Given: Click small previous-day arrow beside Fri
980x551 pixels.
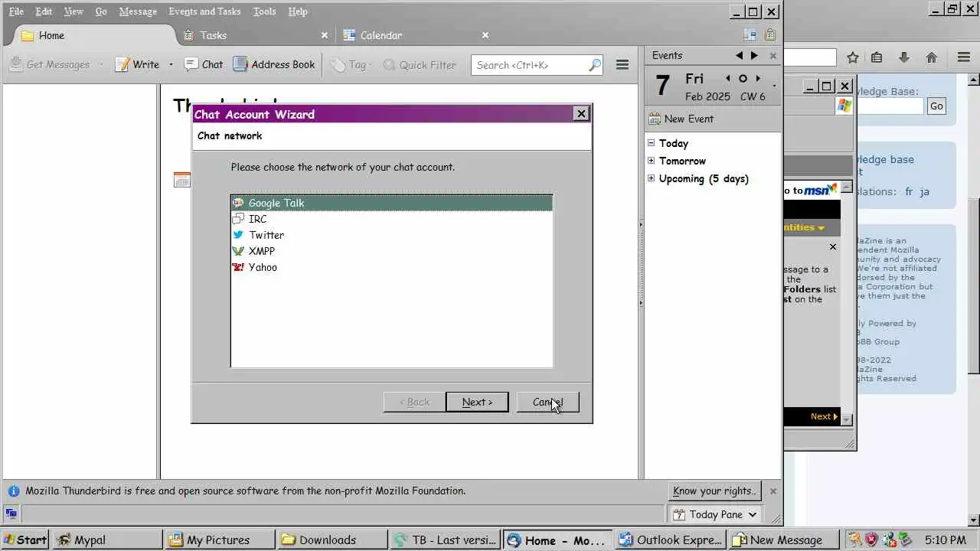Looking at the screenshot, I should pyautogui.click(x=727, y=78).
